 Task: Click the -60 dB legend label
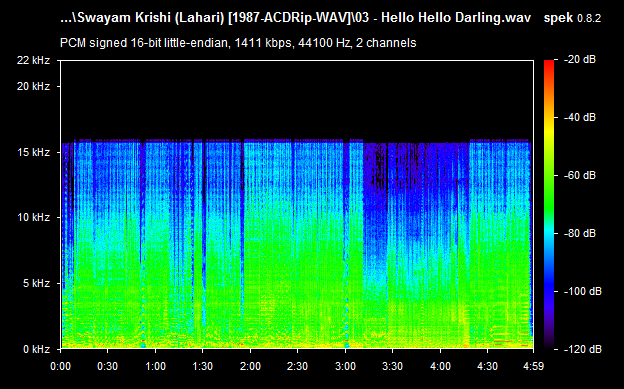580,175
